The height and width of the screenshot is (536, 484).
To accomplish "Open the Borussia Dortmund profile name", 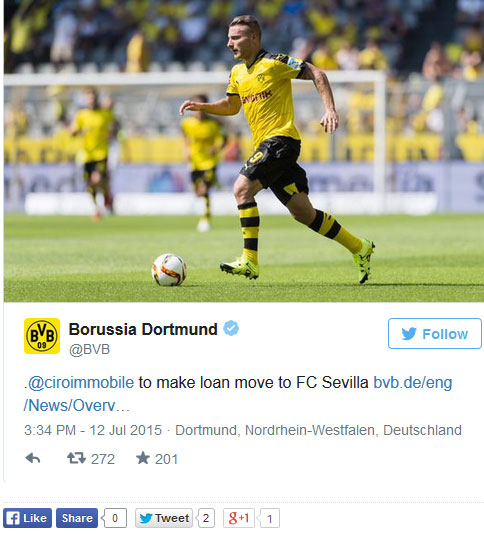I will [143, 329].
